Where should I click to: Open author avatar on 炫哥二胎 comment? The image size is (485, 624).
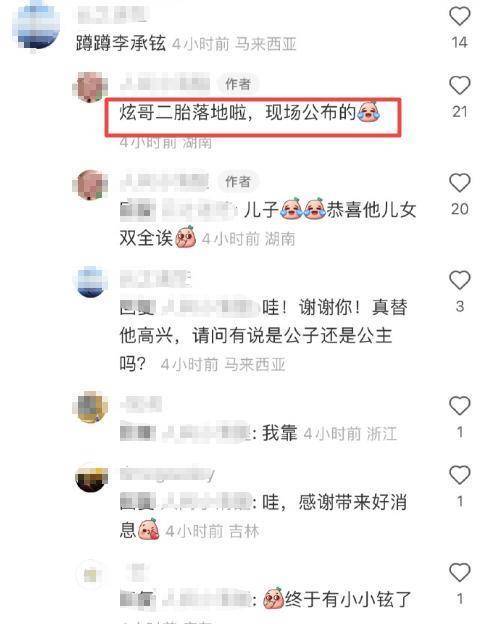90,87
